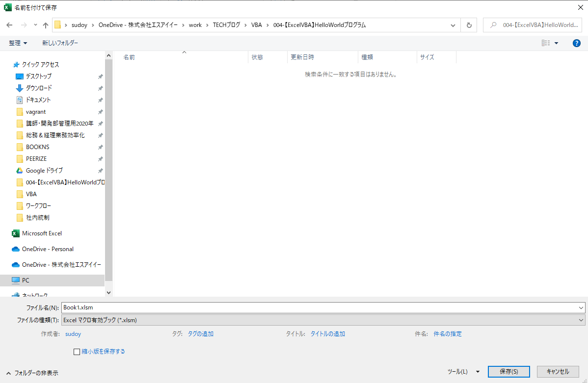Refresh the current folder view
The width and height of the screenshot is (588, 383).
pos(469,25)
